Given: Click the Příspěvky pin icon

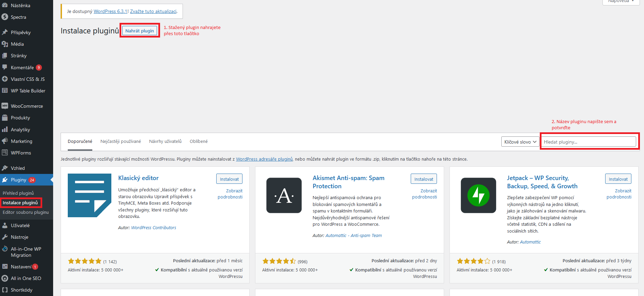Looking at the screenshot, I should (x=5, y=32).
